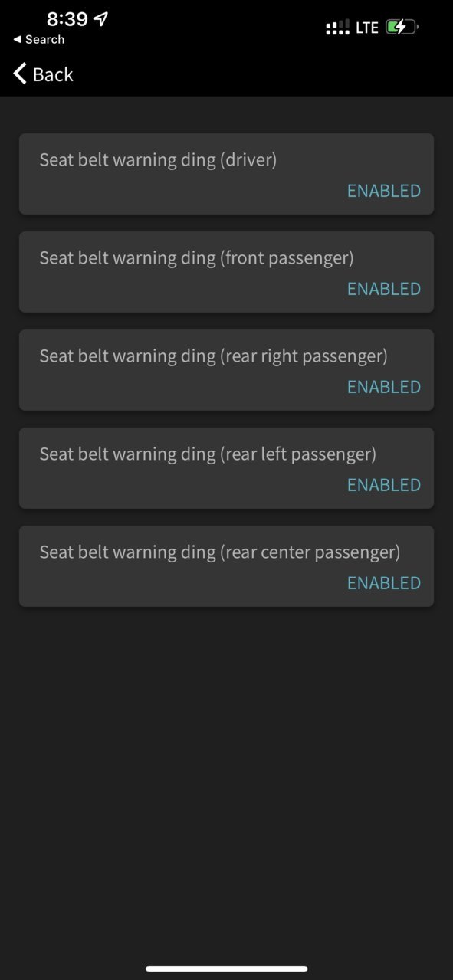453x980 pixels.
Task: Tap the small triangle beside Search
Action: (x=17, y=40)
